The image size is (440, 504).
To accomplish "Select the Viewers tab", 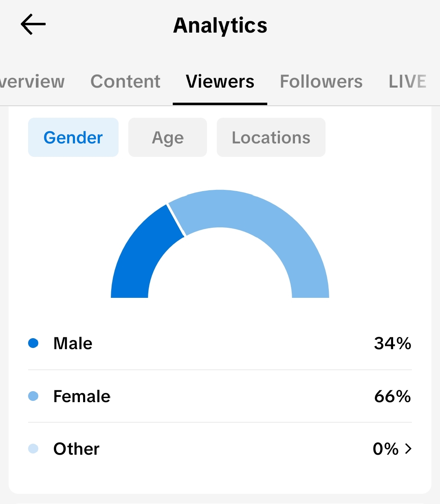I will (x=220, y=81).
